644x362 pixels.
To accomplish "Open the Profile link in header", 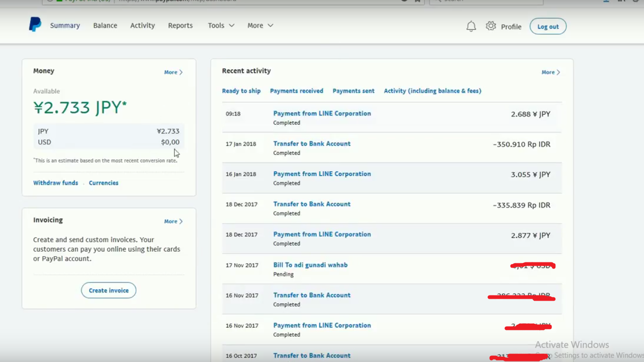I will point(511,27).
